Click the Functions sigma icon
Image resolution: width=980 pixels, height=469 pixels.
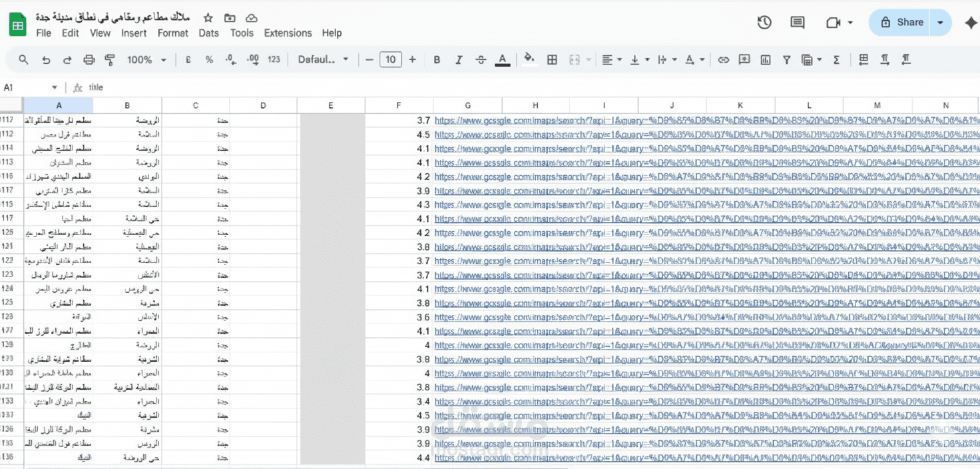(x=836, y=60)
